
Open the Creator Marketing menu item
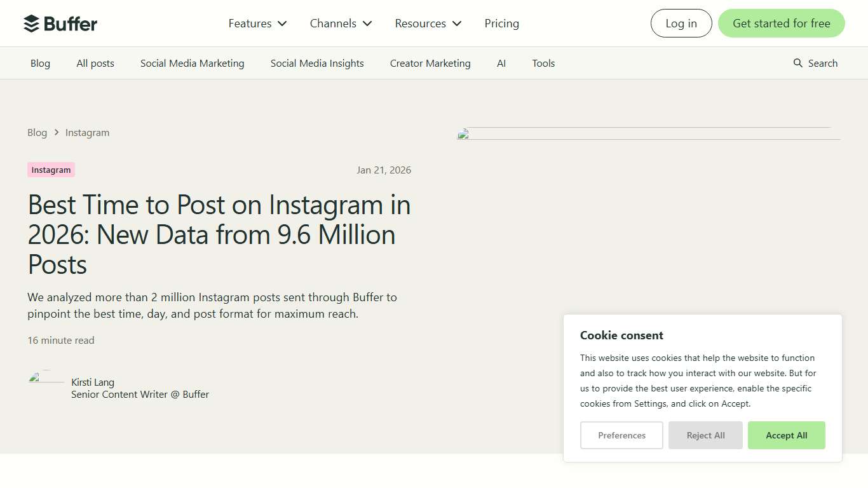pyautogui.click(x=430, y=63)
